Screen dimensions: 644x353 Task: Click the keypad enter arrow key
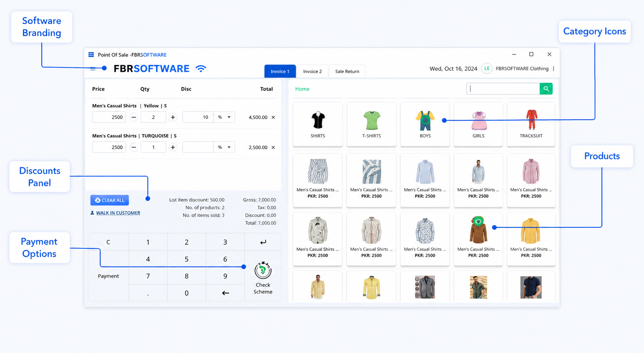point(263,242)
